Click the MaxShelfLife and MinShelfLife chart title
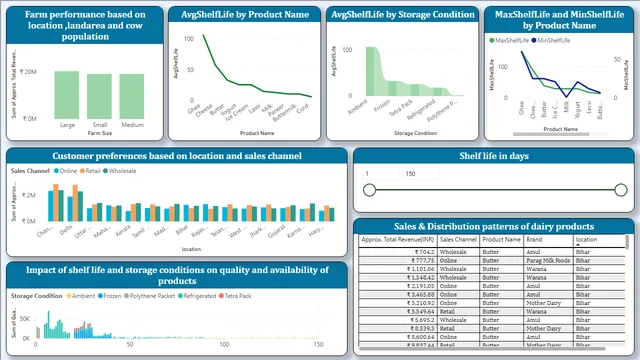Screen dimensions: 640x360 [559, 20]
